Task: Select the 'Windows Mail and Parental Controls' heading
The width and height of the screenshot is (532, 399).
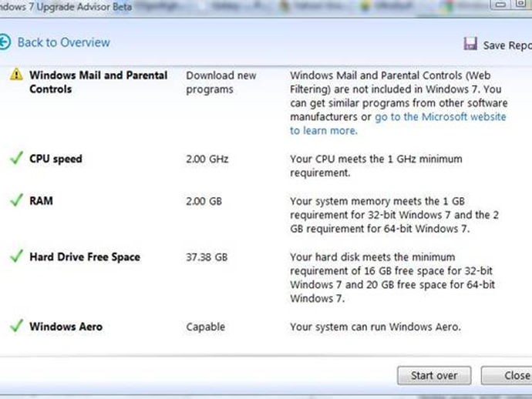Action: 99,82
